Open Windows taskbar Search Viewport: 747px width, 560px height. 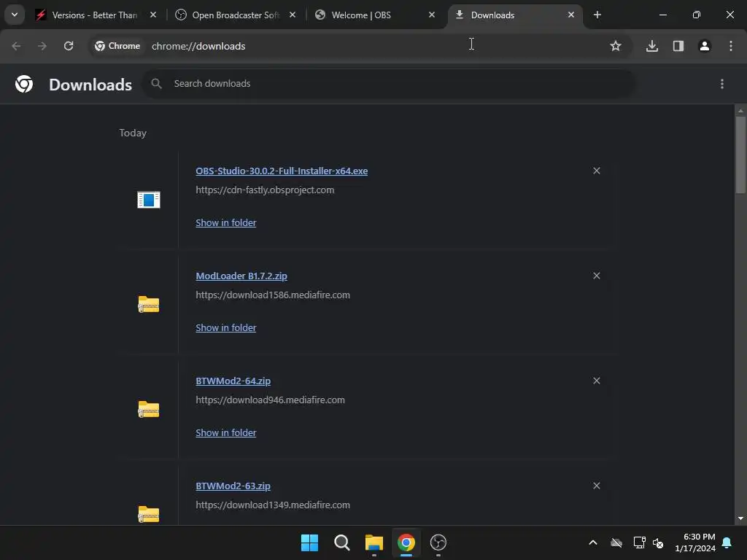pos(341,542)
